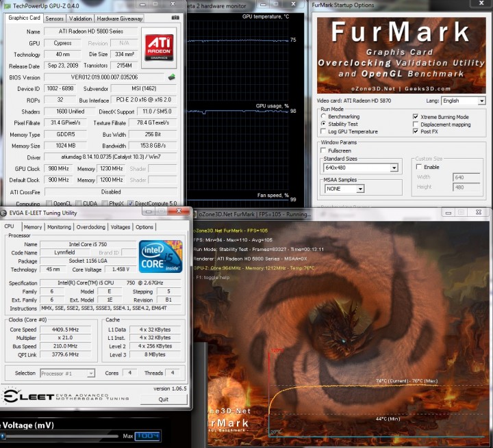Viewport: 493px width, 448px height.
Task: Click the EVGA E-LEET title bar icon
Action: (x=3, y=213)
